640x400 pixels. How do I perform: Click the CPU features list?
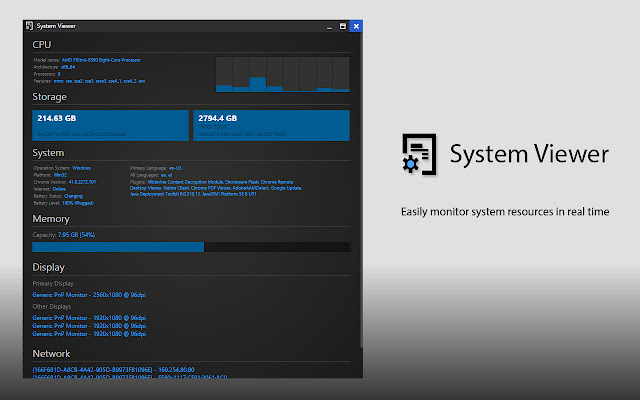coord(99,81)
